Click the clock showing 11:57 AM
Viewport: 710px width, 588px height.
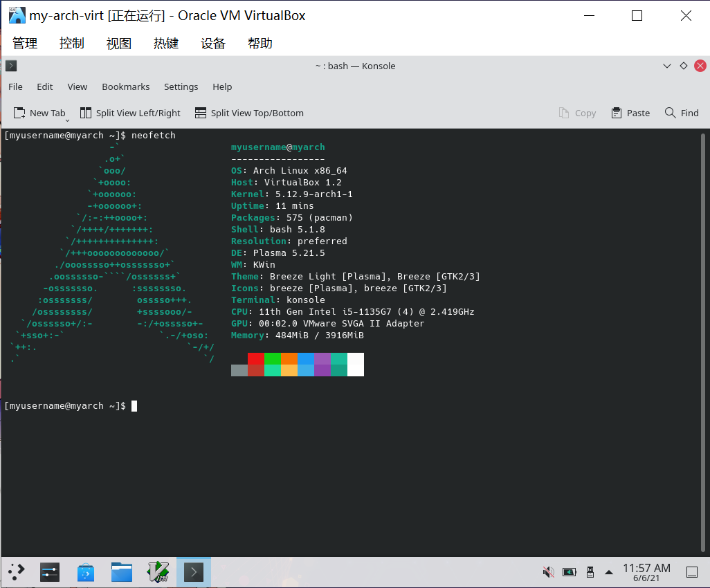click(x=646, y=572)
